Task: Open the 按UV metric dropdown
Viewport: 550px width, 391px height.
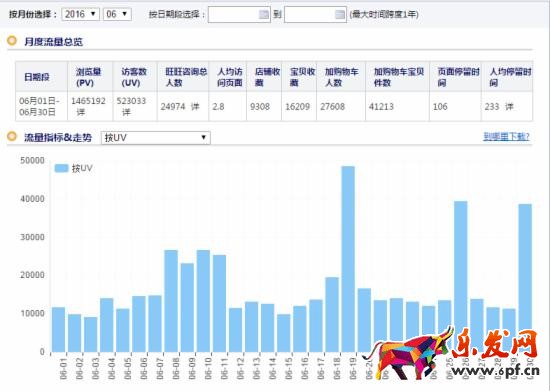Action: (156, 138)
